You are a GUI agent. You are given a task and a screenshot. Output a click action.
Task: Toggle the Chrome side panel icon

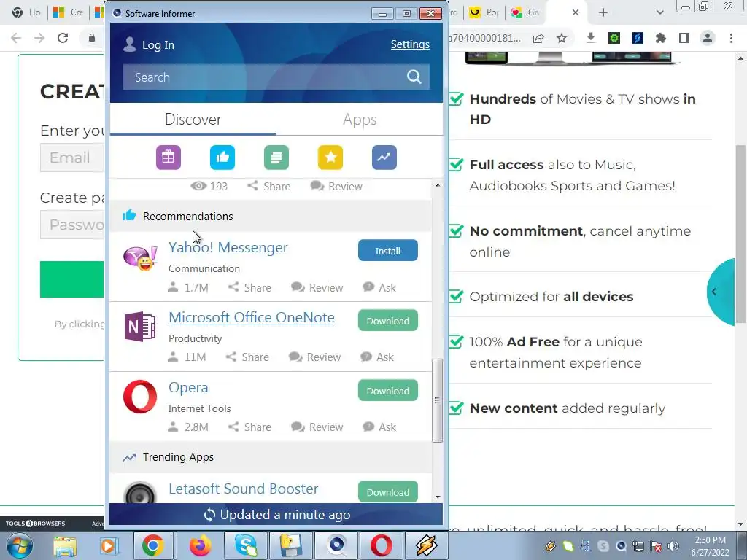(684, 38)
